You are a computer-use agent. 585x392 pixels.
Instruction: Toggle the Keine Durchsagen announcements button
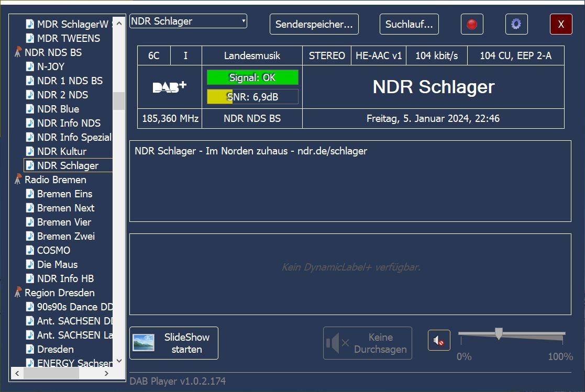(368, 343)
